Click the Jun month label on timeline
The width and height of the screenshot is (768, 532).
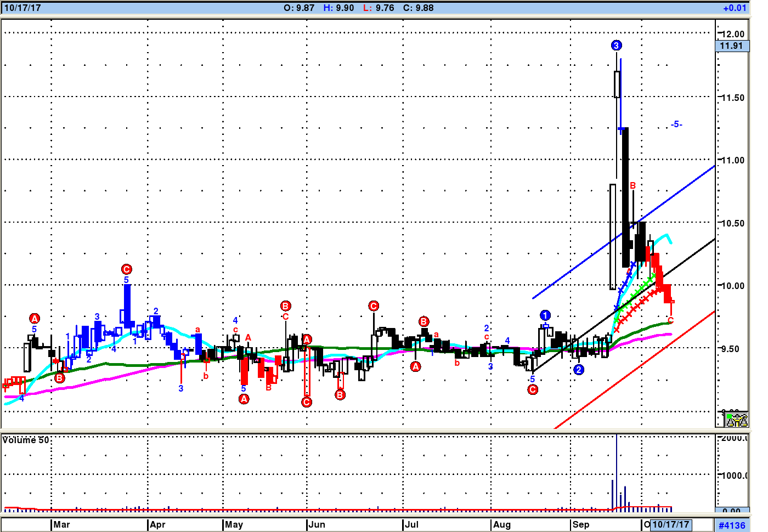pos(317,525)
